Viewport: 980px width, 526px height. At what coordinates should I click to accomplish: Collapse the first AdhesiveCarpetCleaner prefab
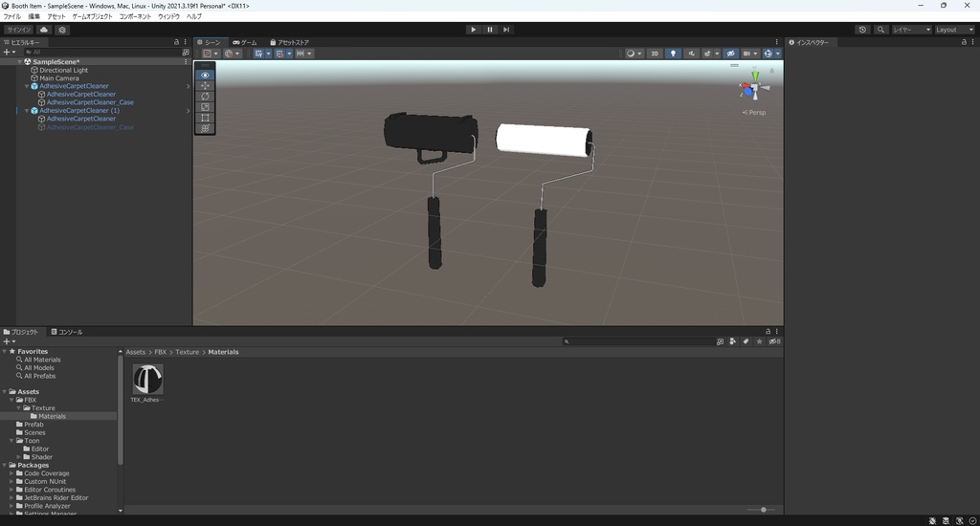tap(27, 86)
